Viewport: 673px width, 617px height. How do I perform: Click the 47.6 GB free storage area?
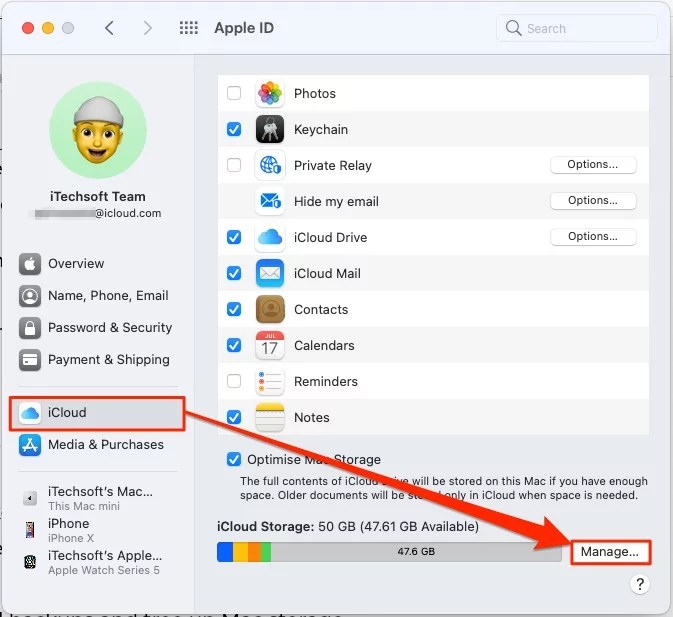pyautogui.click(x=416, y=552)
